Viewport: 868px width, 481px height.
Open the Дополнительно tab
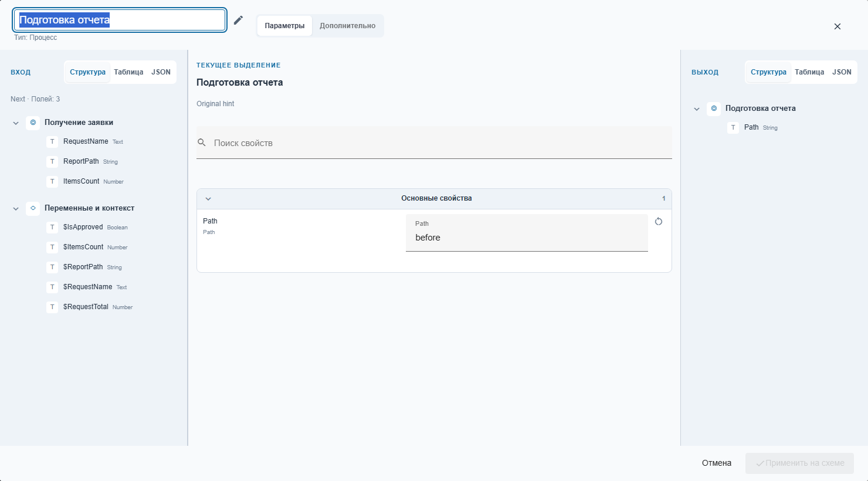348,26
